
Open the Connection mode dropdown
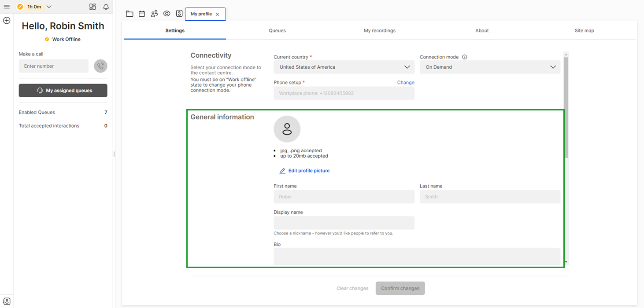490,67
